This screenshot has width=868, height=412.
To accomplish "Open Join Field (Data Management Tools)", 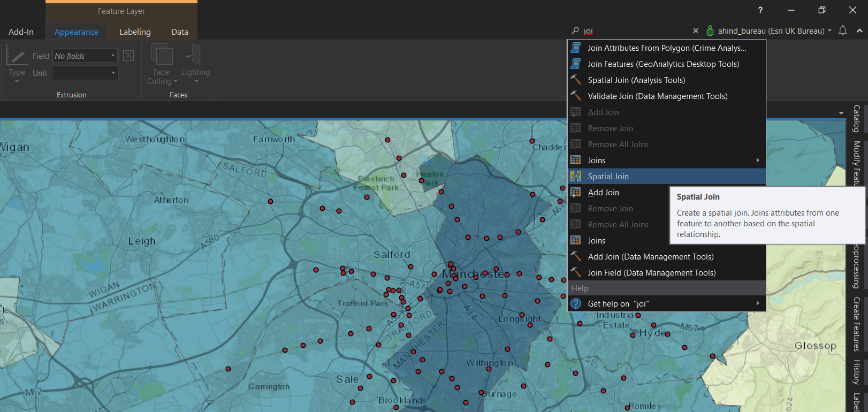I will 666,273.
